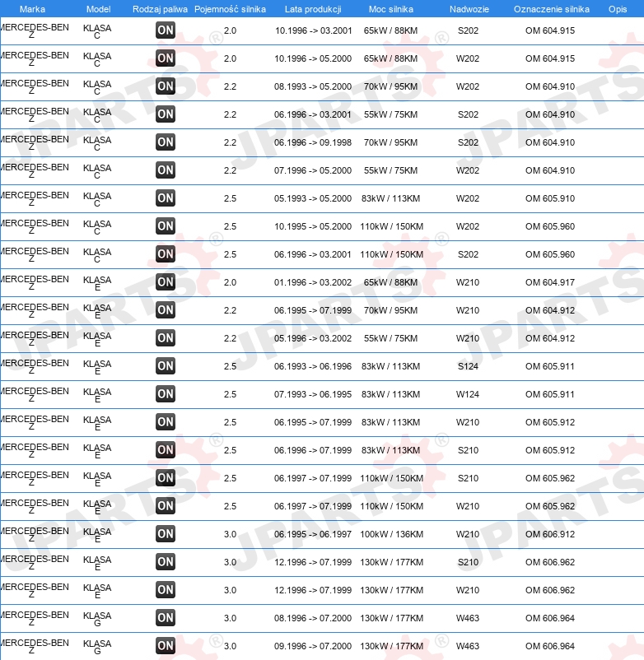Select ON icon in 06.1996 -> 09.1998 row
This screenshot has width=644, height=660.
[165, 142]
